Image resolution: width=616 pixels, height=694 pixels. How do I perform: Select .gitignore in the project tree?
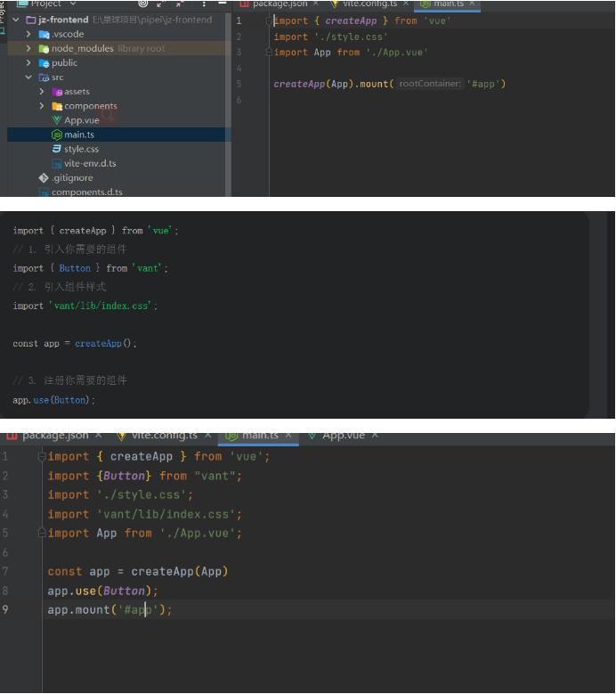click(x=72, y=177)
